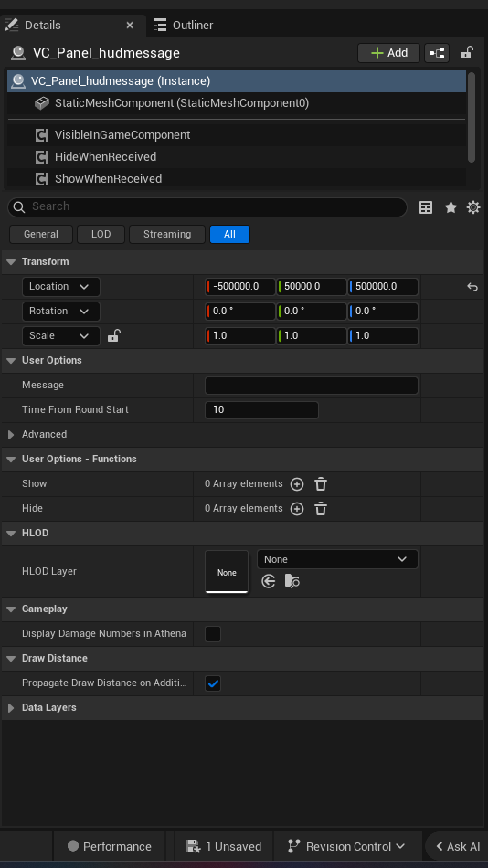
Task: Click the component list scrollbar
Action: [472, 117]
